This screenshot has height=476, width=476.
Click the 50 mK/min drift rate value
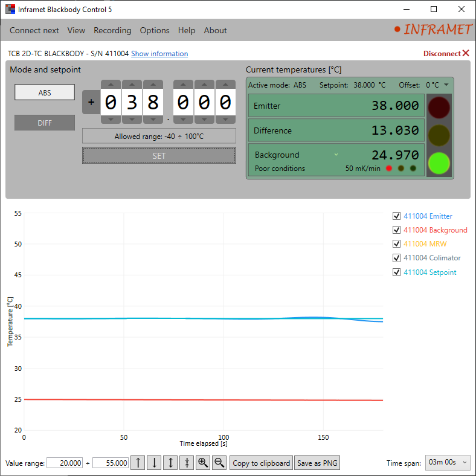point(363,168)
